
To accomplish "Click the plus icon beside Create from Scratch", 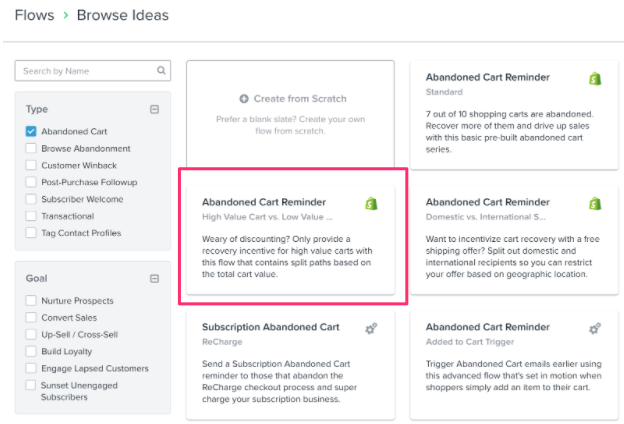I will tap(244, 99).
